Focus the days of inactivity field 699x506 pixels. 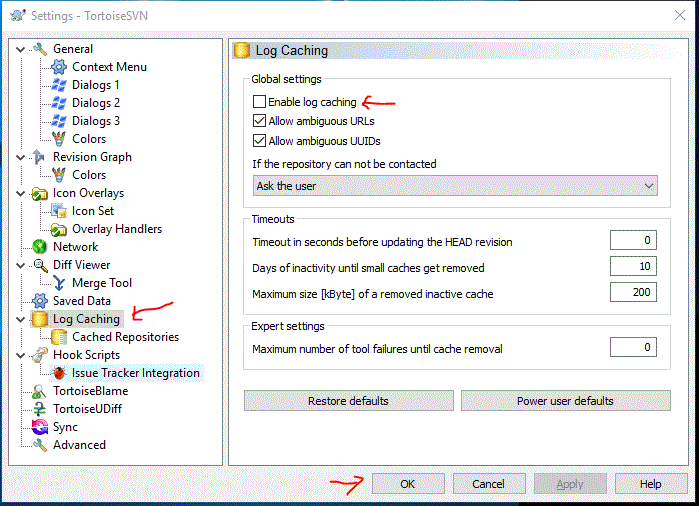click(633, 267)
